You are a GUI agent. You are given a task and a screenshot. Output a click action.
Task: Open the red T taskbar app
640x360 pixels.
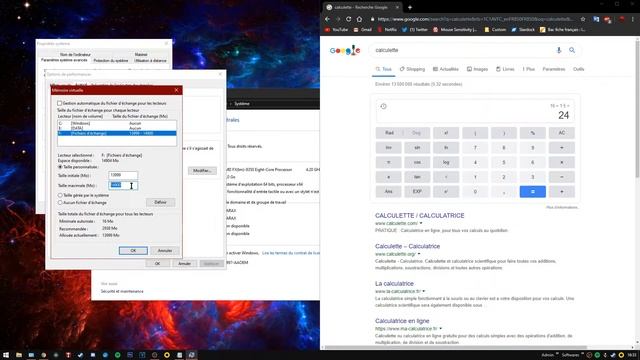coord(68,355)
